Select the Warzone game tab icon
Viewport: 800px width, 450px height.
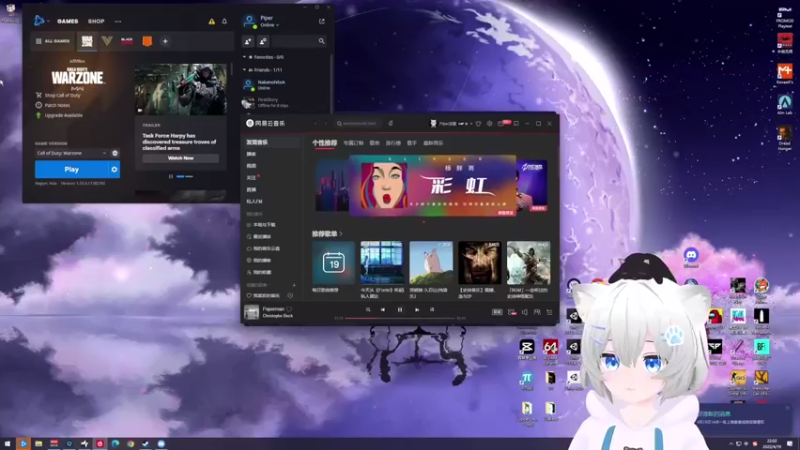pos(87,41)
